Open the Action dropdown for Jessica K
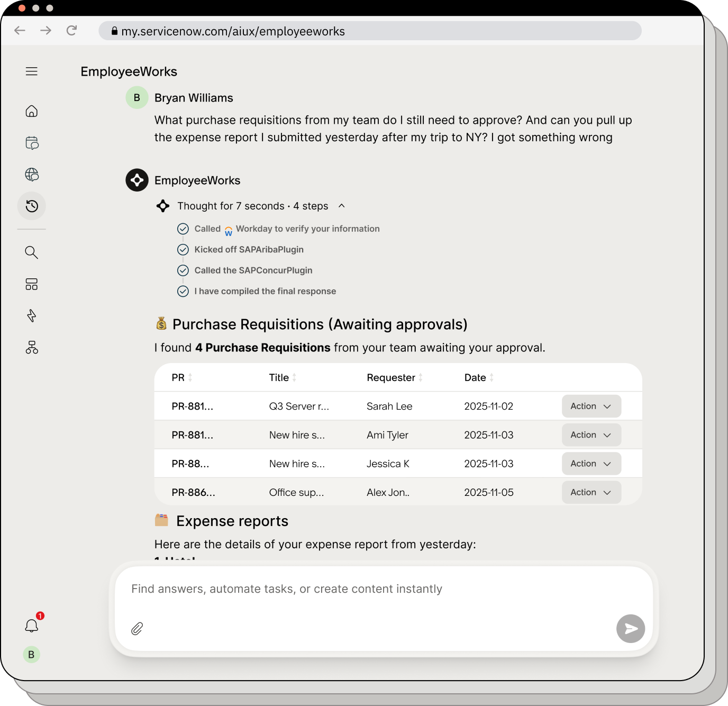The height and width of the screenshot is (706, 728). [591, 464]
